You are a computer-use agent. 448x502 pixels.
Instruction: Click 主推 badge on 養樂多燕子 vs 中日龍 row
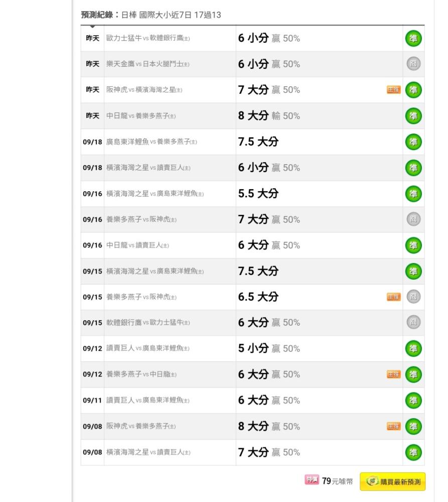click(x=394, y=374)
